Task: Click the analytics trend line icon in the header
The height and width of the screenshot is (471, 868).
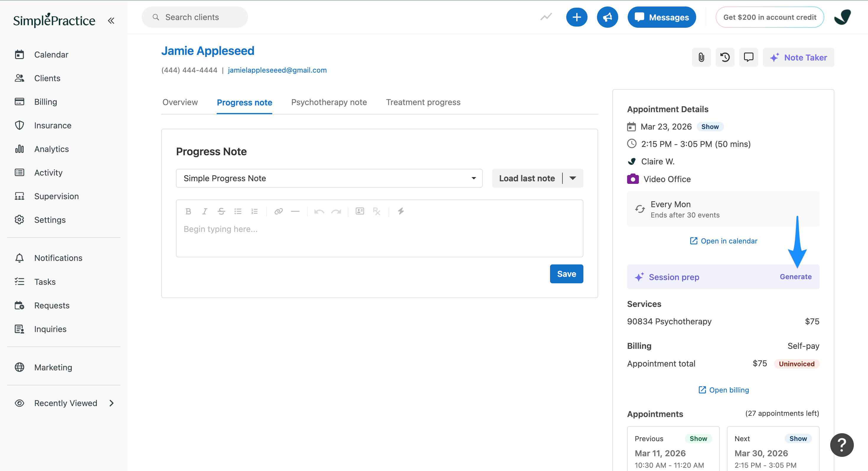Action: [x=546, y=17]
